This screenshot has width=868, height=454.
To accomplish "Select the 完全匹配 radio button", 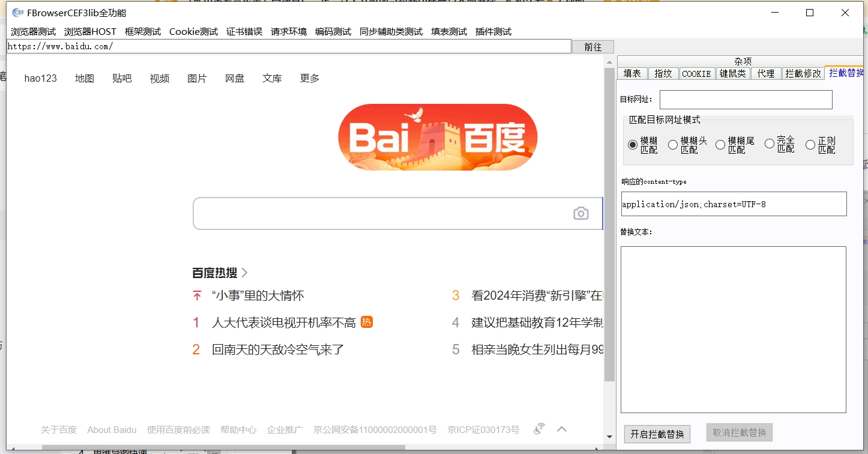I will (x=770, y=144).
